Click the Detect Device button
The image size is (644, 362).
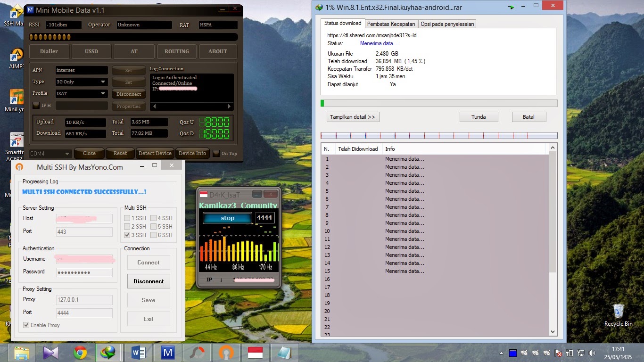point(155,153)
